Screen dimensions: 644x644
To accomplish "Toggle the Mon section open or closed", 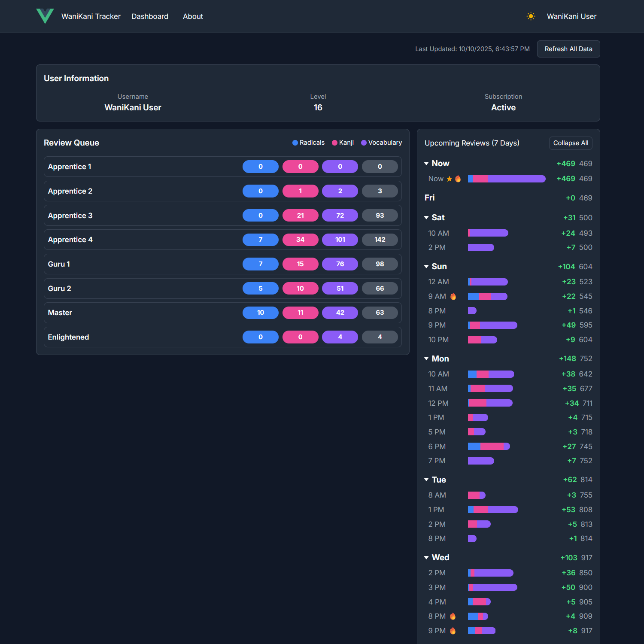I will [426, 358].
